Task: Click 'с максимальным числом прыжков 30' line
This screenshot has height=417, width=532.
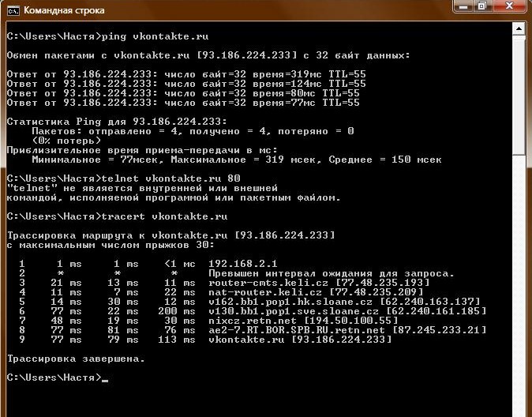Action: tap(111, 245)
